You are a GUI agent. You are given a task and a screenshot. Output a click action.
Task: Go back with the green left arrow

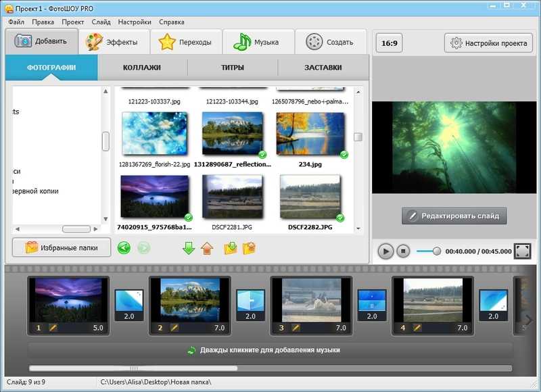point(124,248)
